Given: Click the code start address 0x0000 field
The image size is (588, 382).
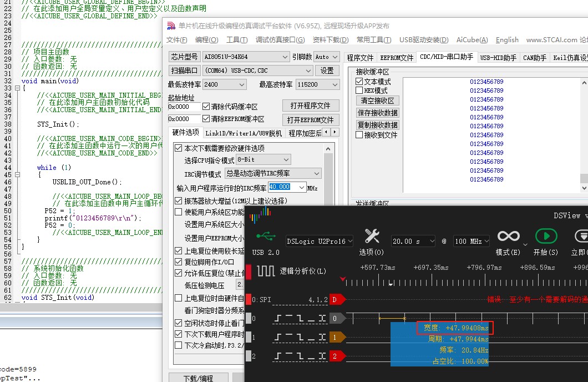Looking at the screenshot, I should (x=184, y=107).
